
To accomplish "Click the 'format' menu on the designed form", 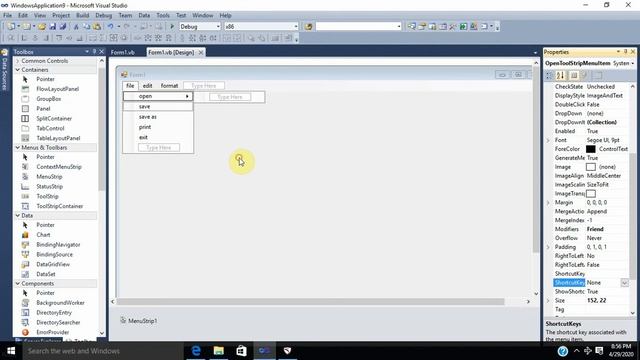I will (169, 86).
